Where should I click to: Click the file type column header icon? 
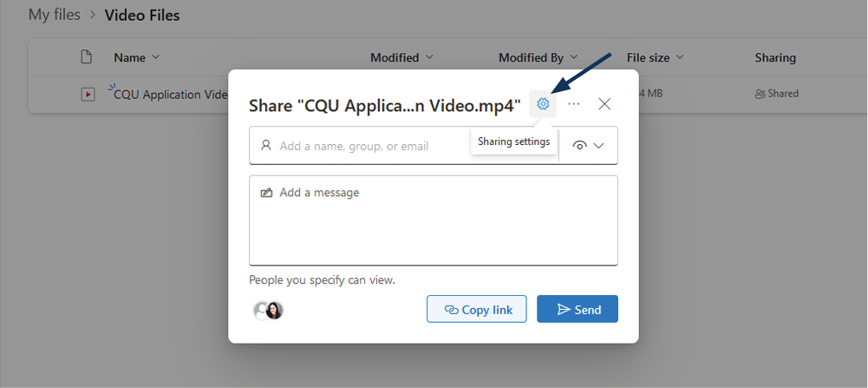click(86, 57)
